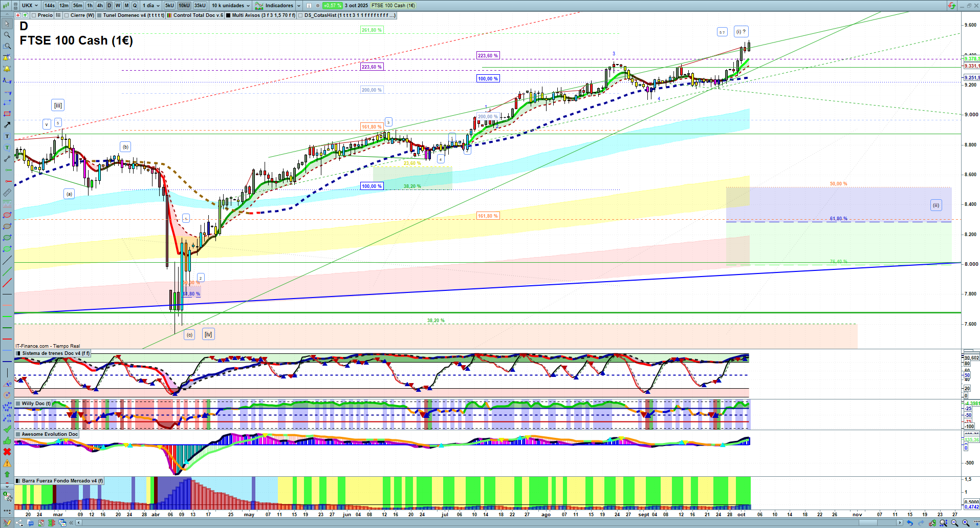The height and width of the screenshot is (528, 980).
Task: Open the 1 día period dropdown
Action: pyautogui.click(x=151, y=6)
